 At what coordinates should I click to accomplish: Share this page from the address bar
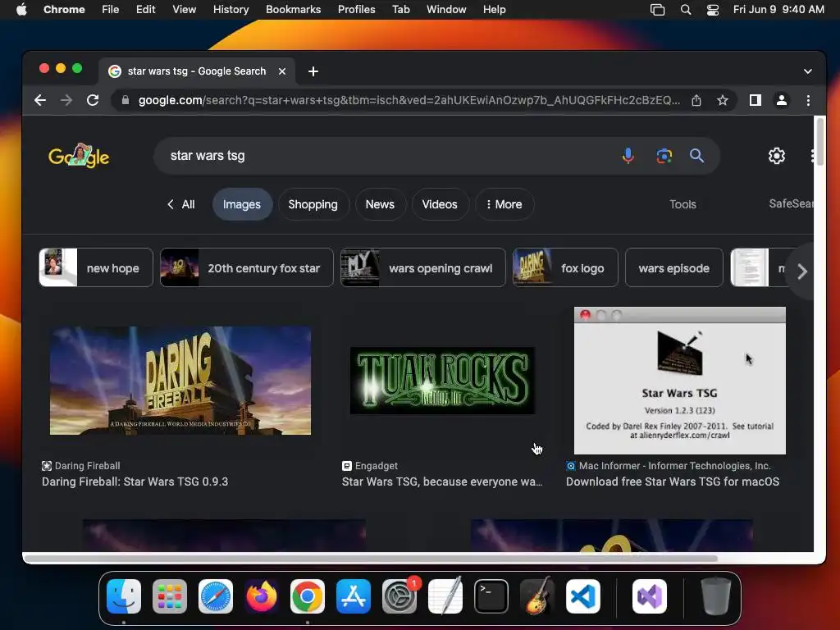click(x=696, y=100)
